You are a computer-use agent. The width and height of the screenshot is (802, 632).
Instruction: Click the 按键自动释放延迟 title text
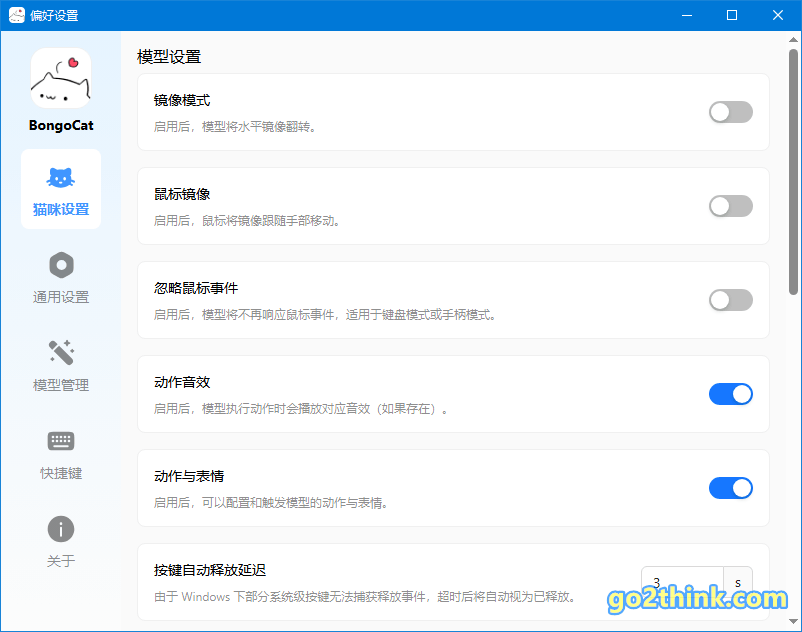pos(210,571)
